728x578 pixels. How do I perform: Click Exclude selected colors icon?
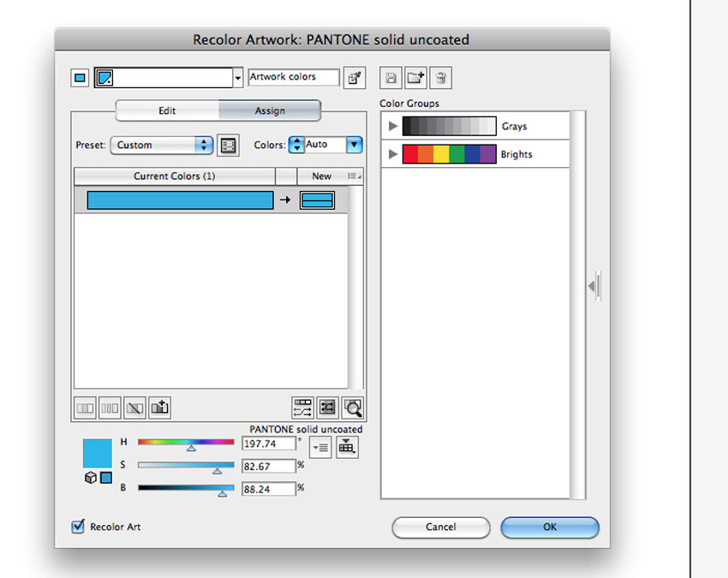[134, 408]
